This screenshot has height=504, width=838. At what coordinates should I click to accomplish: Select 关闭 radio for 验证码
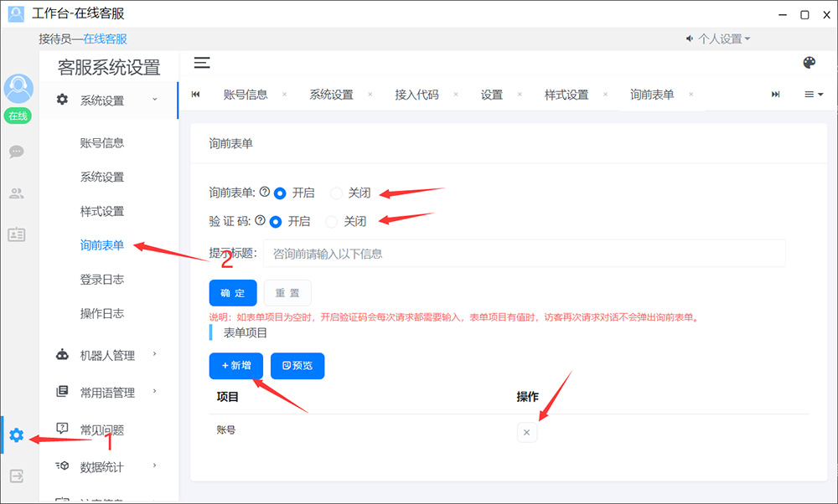pos(332,222)
